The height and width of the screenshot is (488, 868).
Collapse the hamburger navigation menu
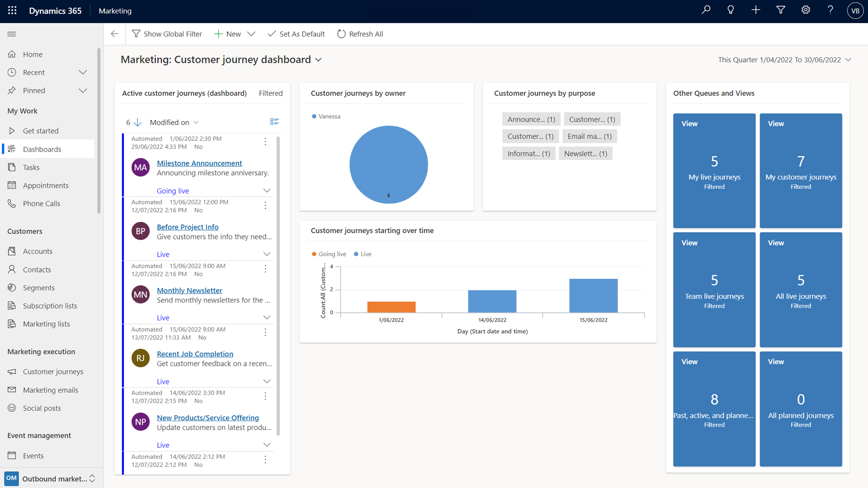pos(12,34)
